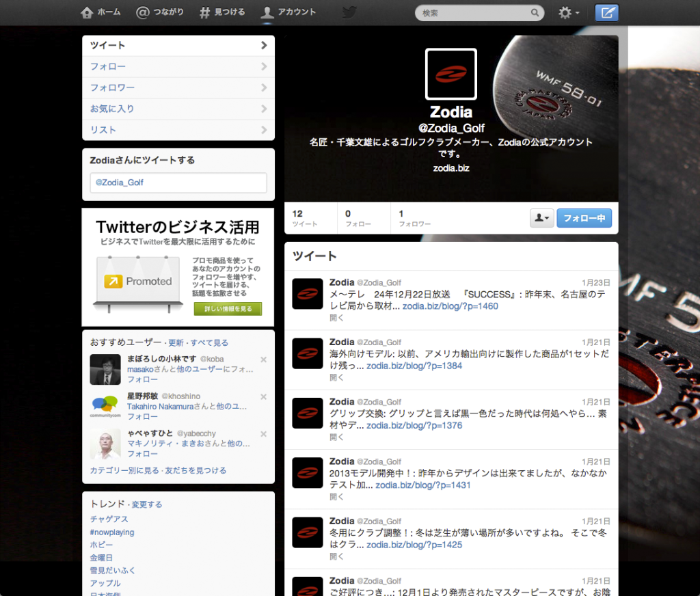The width and height of the screenshot is (700, 596).
Task: Click the green 詳しい情報を見る button
Action: point(228,309)
